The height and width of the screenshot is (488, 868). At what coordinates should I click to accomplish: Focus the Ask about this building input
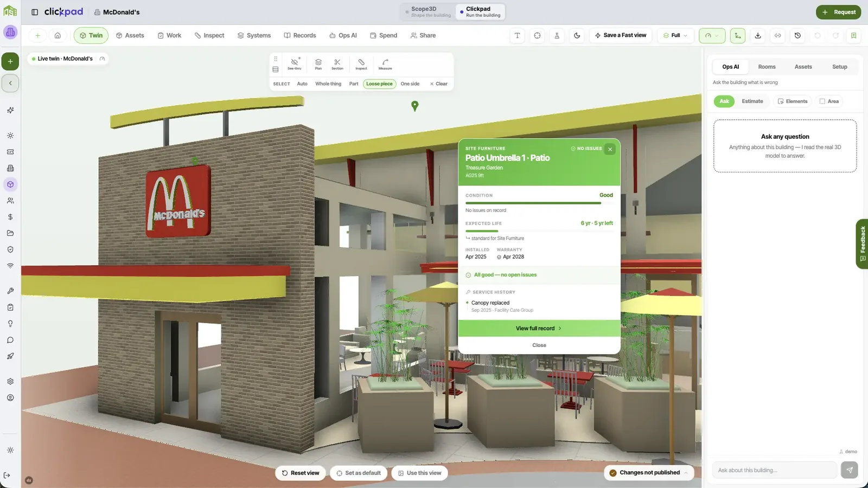pyautogui.click(x=774, y=470)
